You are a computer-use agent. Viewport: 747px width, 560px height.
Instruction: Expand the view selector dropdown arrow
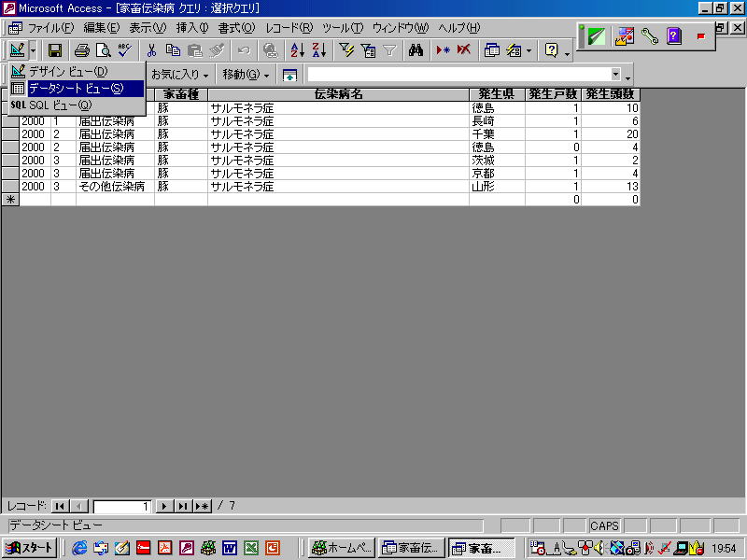tap(34, 50)
